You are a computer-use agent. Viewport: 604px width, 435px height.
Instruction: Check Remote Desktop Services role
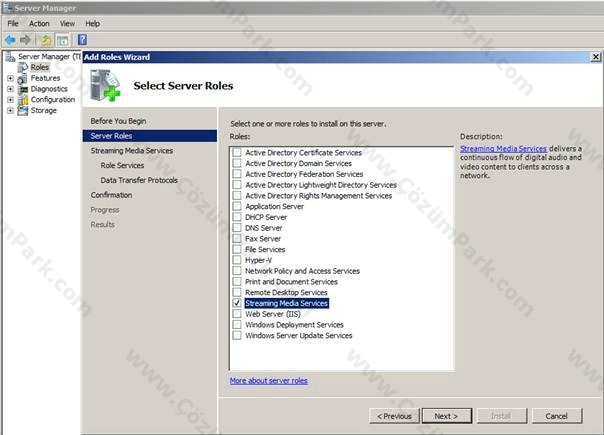click(237, 292)
